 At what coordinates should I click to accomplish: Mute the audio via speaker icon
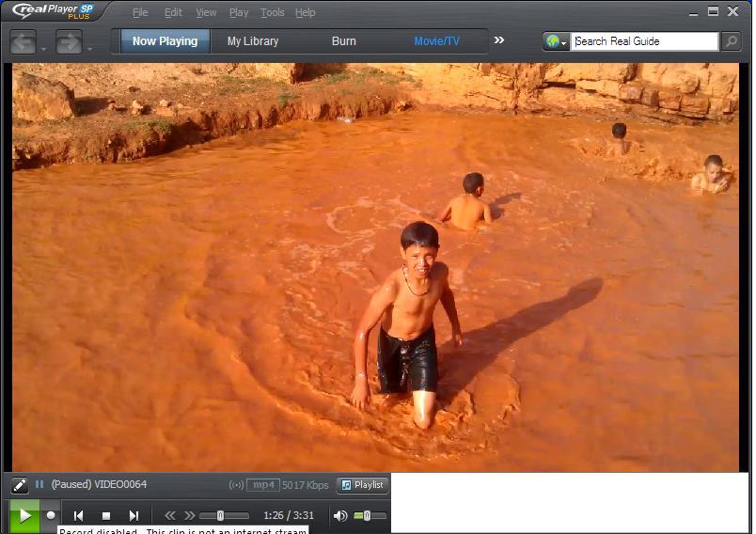point(340,515)
